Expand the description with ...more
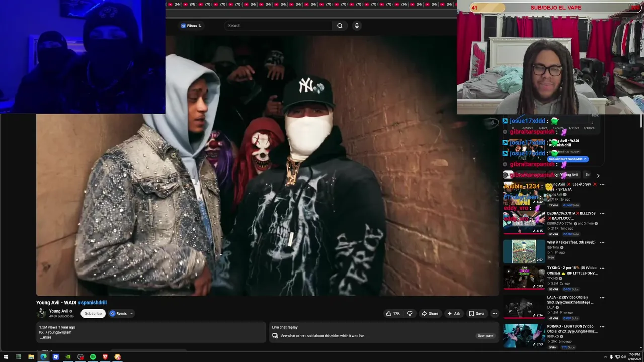 pyautogui.click(x=46, y=337)
